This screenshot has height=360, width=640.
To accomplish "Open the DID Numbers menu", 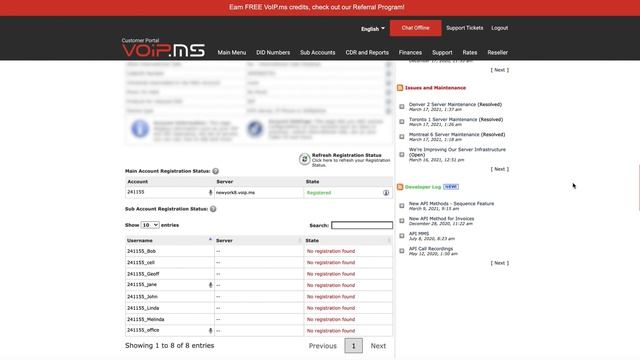I will click(273, 53).
